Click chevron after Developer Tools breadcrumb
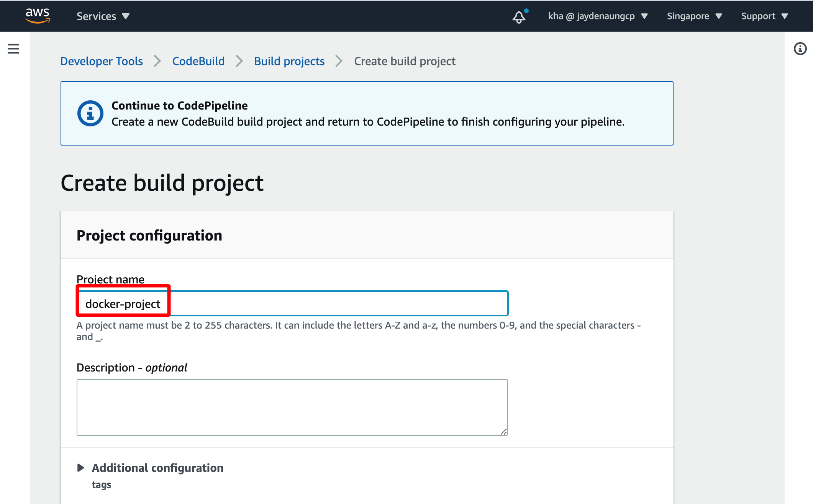 pyautogui.click(x=157, y=61)
